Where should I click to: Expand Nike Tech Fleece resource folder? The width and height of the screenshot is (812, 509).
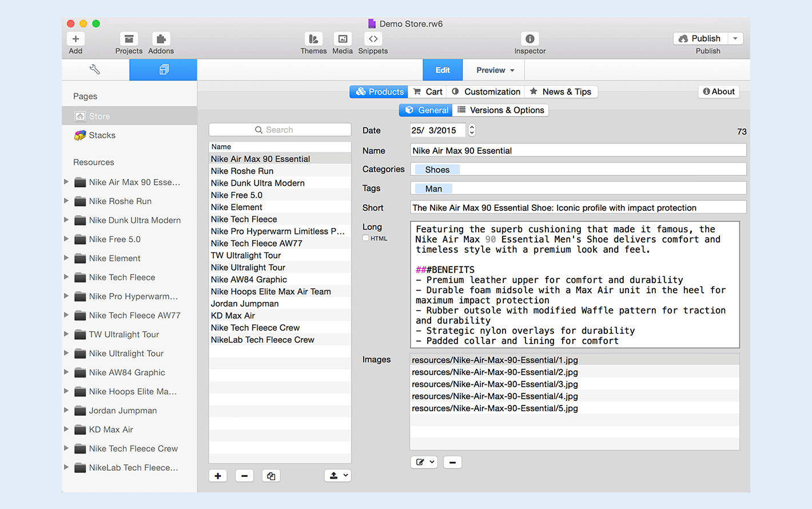(66, 277)
